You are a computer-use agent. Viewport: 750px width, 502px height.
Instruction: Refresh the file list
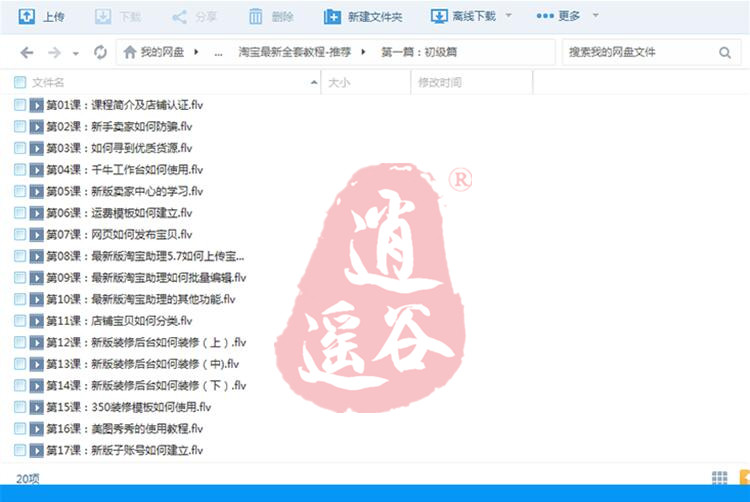coord(100,52)
